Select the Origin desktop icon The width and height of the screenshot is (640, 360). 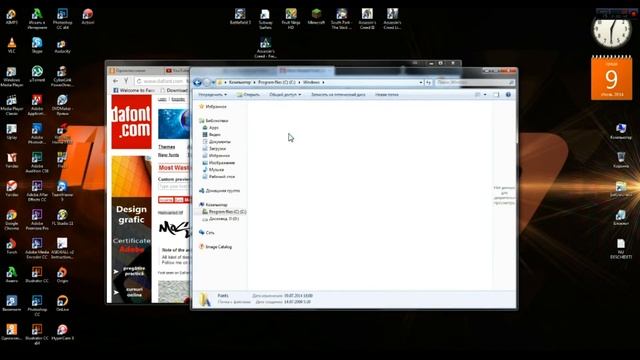(62, 275)
